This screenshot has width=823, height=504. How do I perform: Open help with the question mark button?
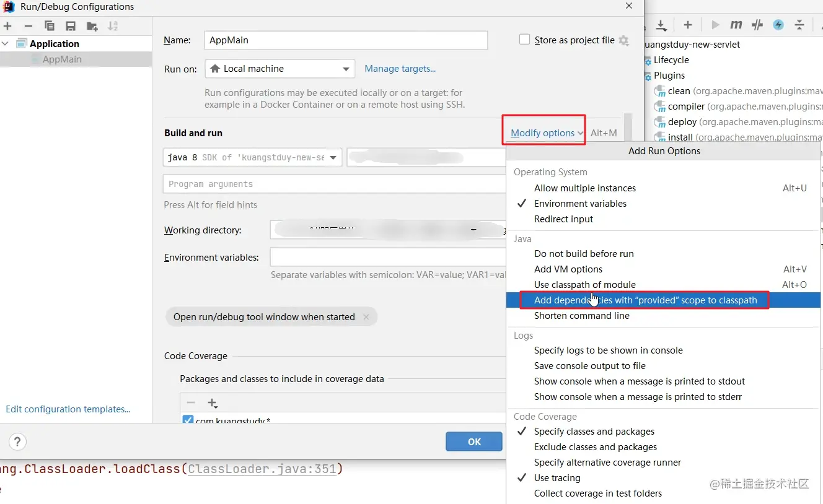pyautogui.click(x=17, y=442)
